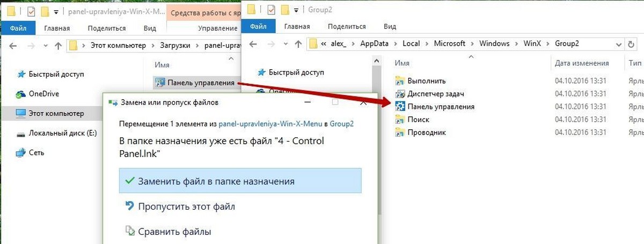Screen dimensions: 644x244
Task: Open Главная tab in Group2 window
Action: [297, 26]
